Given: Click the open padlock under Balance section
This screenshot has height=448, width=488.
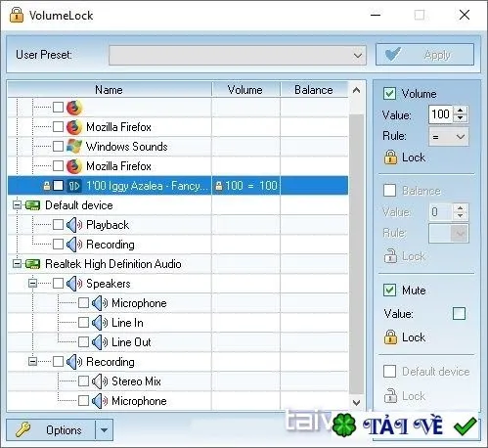Looking at the screenshot, I should 390,256.
